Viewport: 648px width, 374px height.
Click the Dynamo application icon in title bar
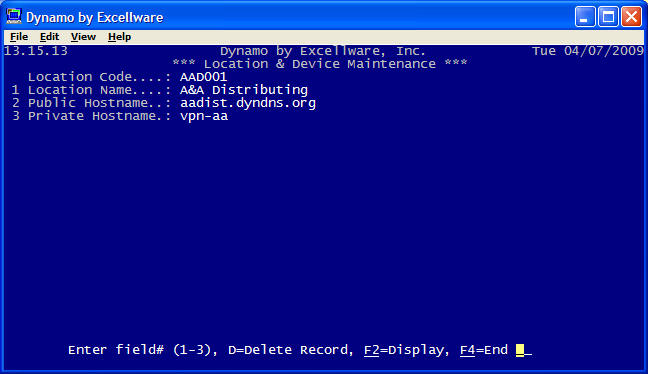14,17
